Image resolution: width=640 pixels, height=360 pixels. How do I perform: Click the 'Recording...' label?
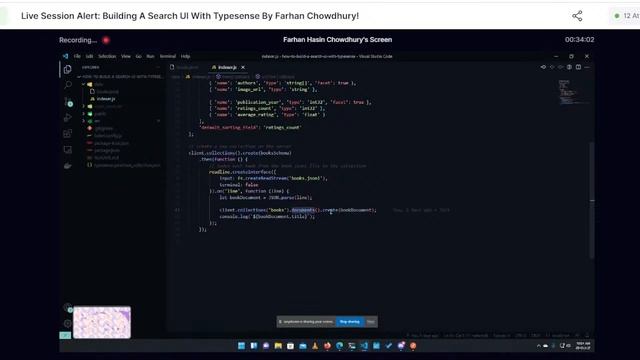[78, 40]
